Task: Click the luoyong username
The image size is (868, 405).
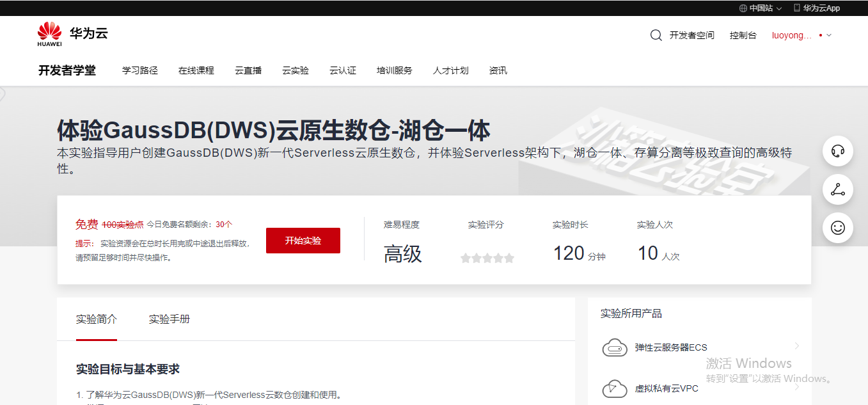Action: click(792, 35)
